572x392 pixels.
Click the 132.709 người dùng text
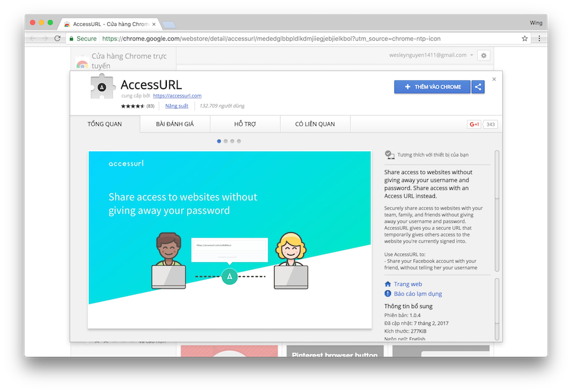coord(222,106)
